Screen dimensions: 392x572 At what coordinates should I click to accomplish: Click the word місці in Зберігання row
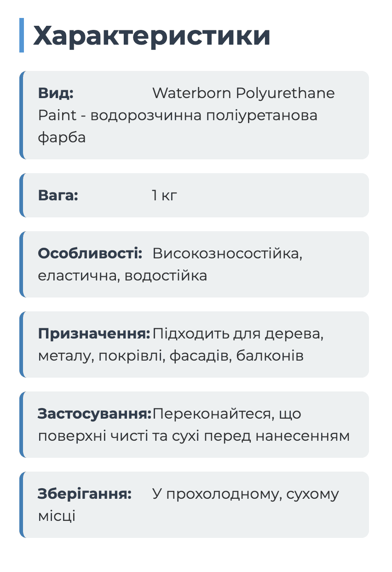[x=57, y=516]
